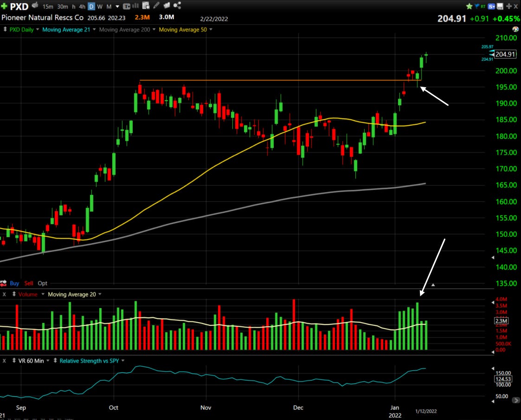Click the 204.91 current price marker on axis
The height and width of the screenshot is (420, 521).
click(505, 54)
